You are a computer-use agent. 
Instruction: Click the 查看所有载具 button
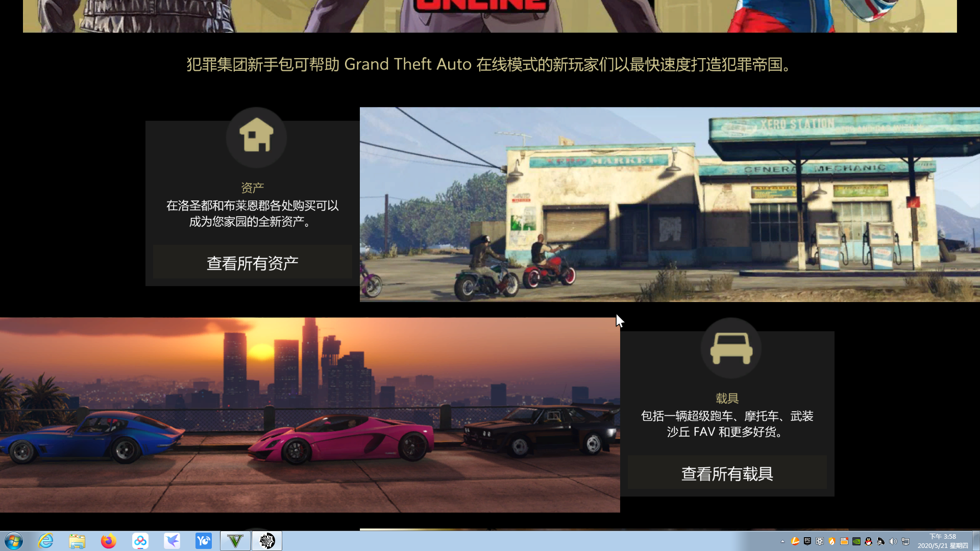tap(727, 473)
